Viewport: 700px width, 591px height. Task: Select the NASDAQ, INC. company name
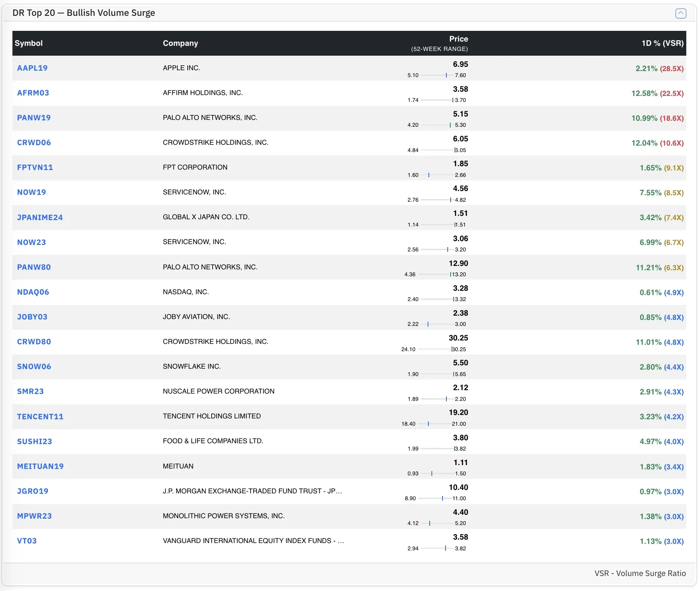185,292
